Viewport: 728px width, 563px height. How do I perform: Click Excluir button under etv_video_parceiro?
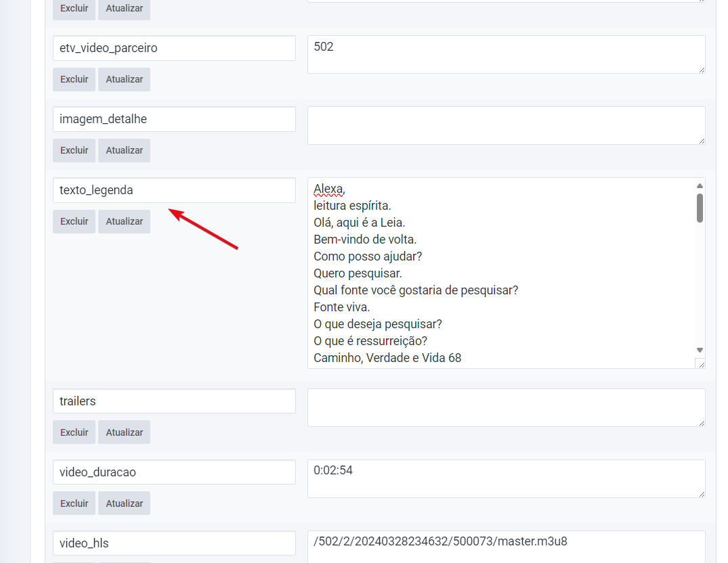point(74,79)
